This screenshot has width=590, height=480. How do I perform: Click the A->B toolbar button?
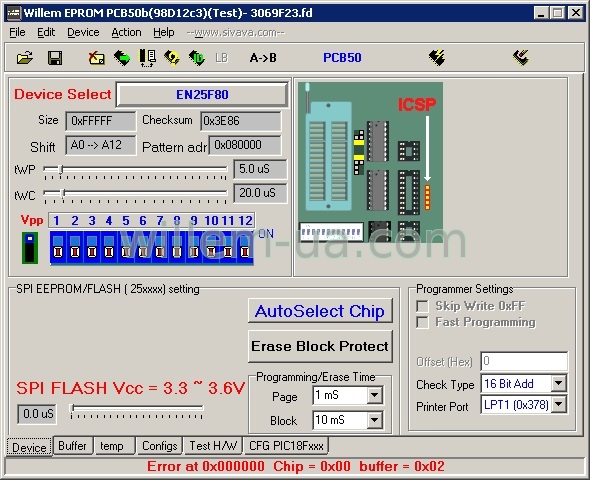pos(263,58)
